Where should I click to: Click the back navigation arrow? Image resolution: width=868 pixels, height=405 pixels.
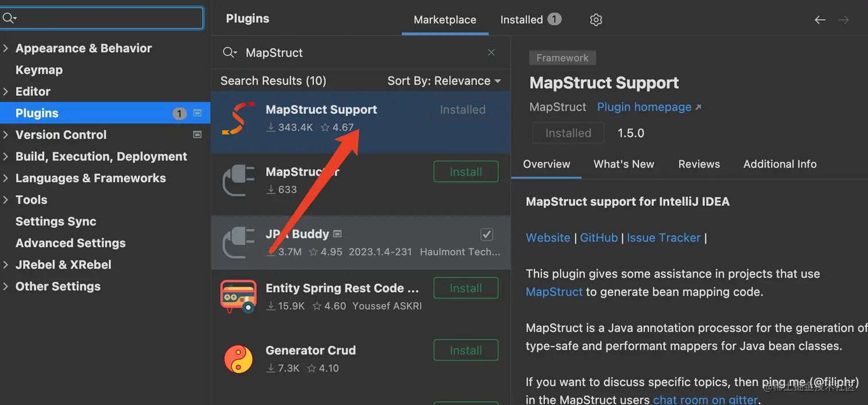[820, 20]
